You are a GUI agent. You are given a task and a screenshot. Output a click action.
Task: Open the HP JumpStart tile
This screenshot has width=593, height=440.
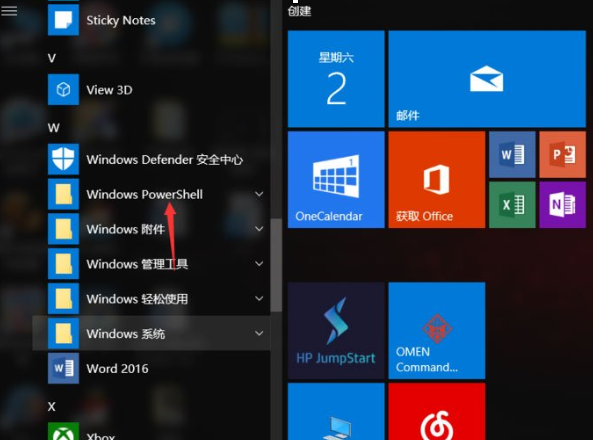pyautogui.click(x=336, y=330)
